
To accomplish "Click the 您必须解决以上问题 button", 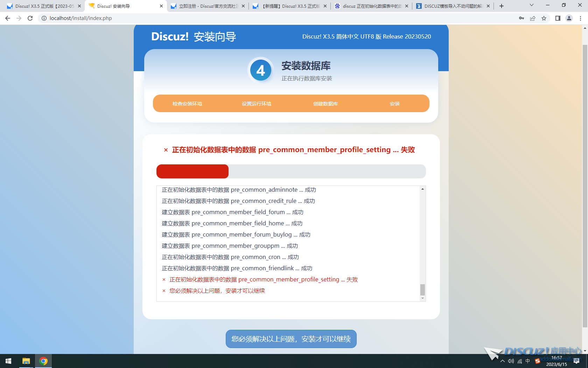I will (291, 339).
